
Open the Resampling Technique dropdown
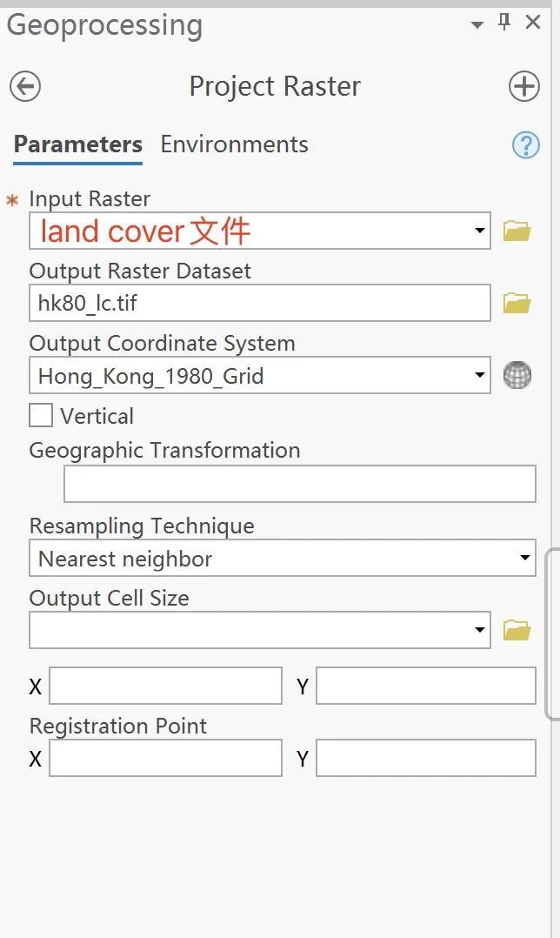(524, 558)
